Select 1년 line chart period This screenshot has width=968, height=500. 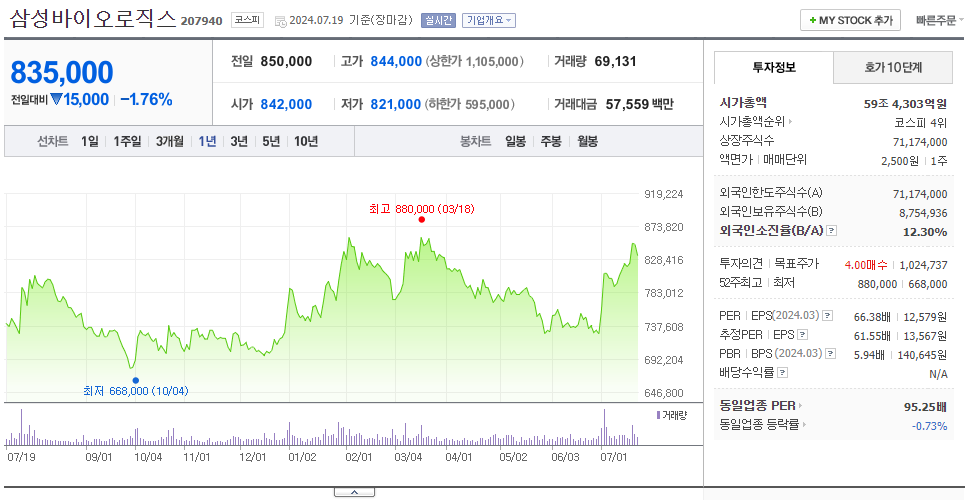pos(207,141)
